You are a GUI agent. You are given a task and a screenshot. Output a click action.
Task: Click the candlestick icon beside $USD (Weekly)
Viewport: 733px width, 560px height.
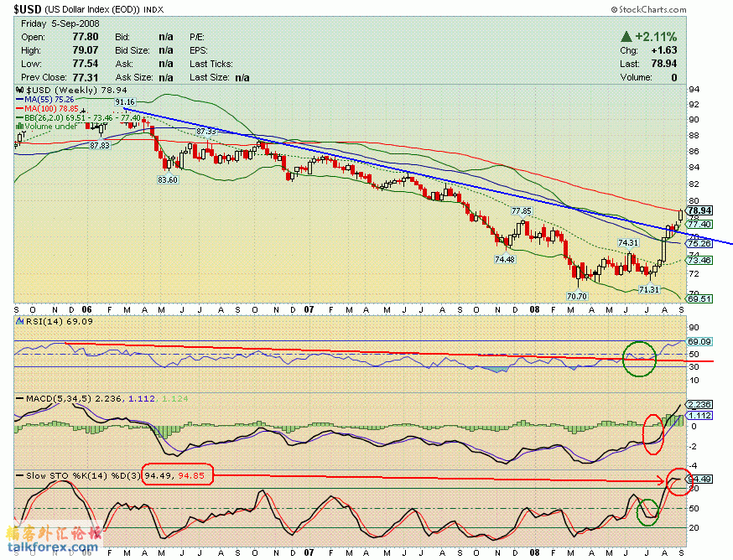(19, 90)
